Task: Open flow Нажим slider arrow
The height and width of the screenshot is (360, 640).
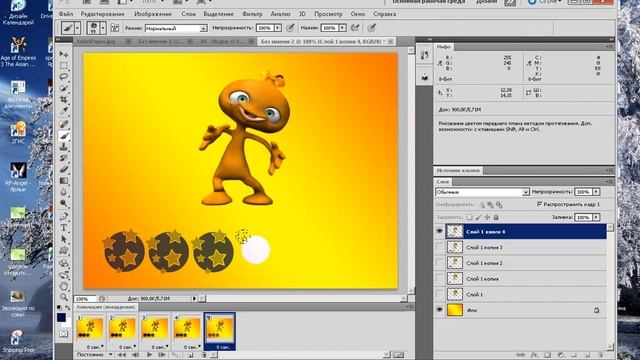Action: (x=342, y=28)
